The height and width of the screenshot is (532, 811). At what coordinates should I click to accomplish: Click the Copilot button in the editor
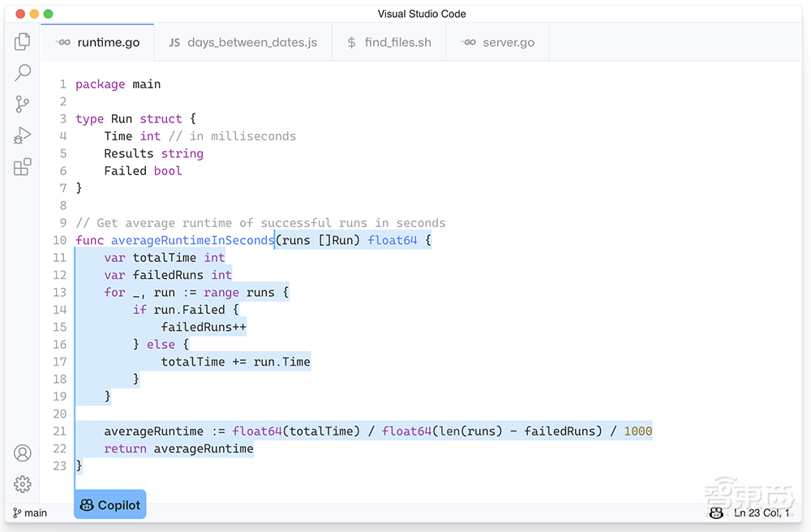pos(109,504)
